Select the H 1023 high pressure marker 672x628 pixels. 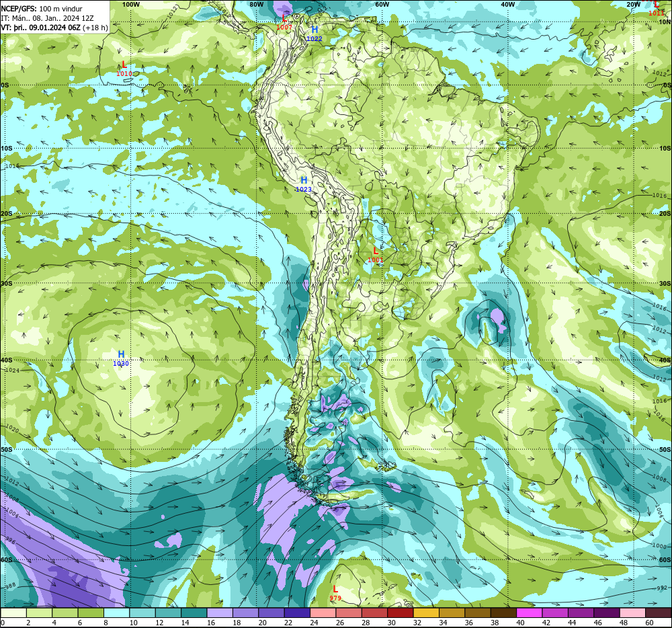[x=304, y=184]
